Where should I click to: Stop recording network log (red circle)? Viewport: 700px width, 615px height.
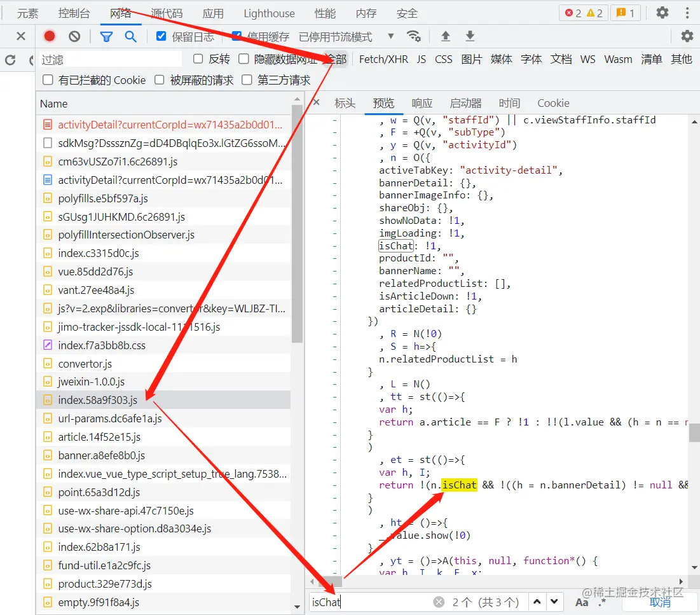pyautogui.click(x=50, y=36)
